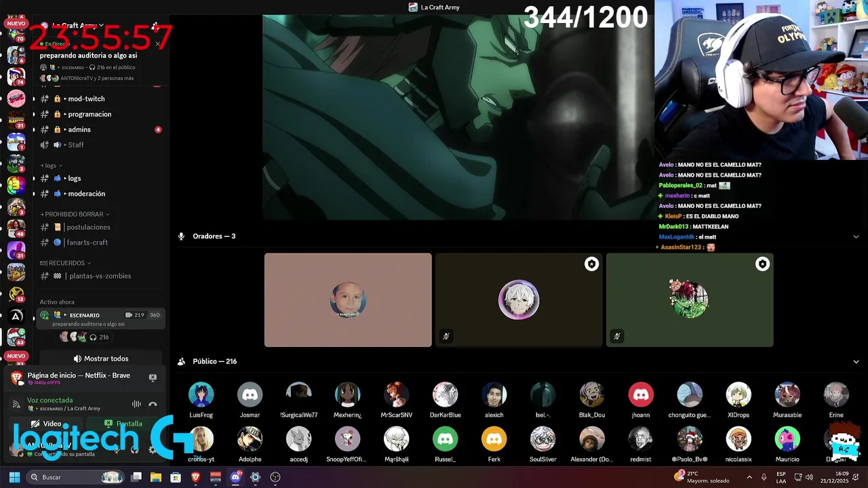Viewport: 868px width, 488px height.
Task: Open LuisFrog audience member avatar
Action: point(201,394)
